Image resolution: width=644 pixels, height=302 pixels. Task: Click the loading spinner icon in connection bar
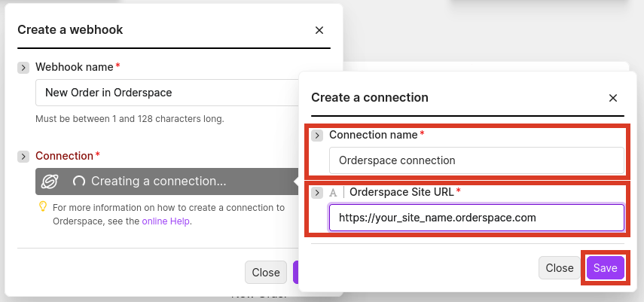(79, 182)
